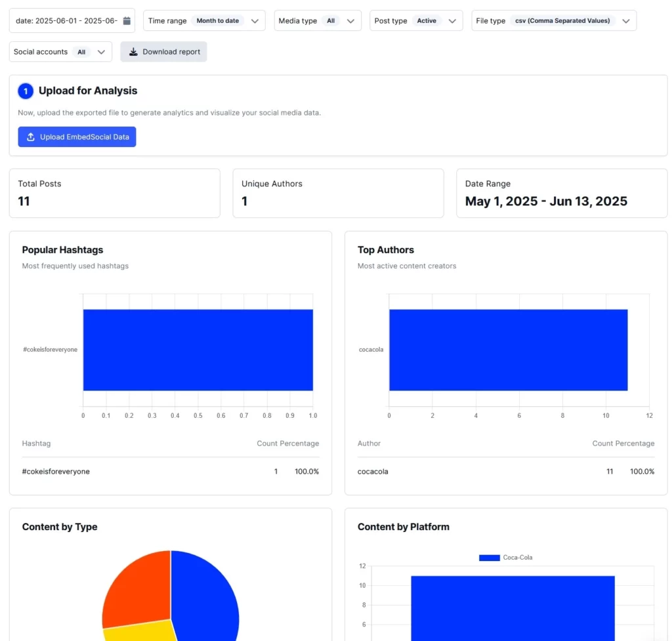672x641 pixels.
Task: Click the Hashtag column header
Action: 37,444
